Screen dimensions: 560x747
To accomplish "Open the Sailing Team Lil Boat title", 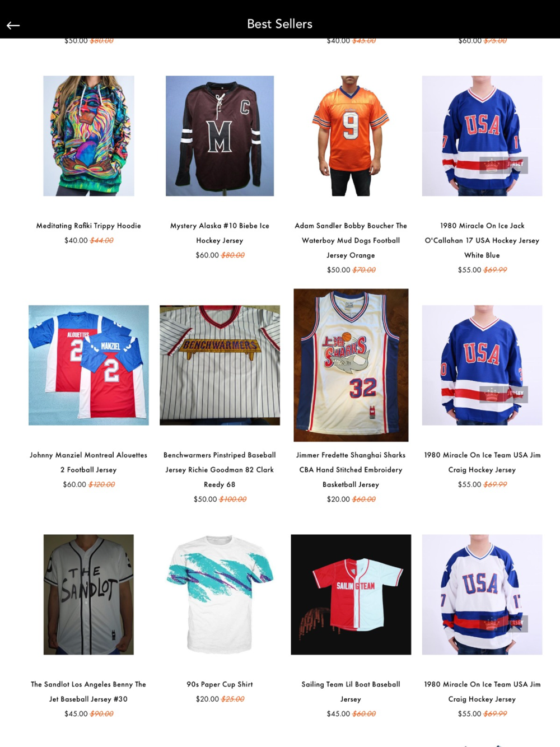I will pos(351,692).
